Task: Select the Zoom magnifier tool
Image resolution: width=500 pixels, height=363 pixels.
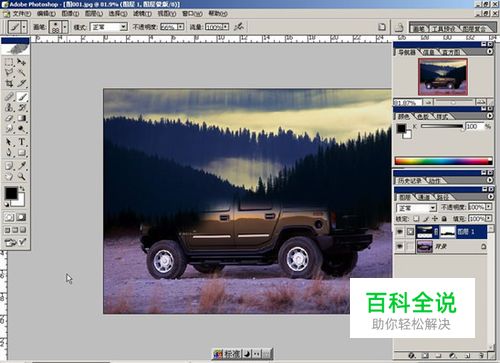Action: 22,176
